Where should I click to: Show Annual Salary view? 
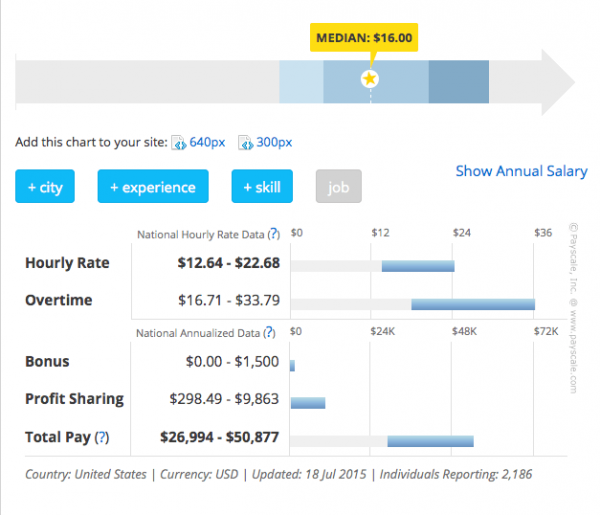(521, 171)
